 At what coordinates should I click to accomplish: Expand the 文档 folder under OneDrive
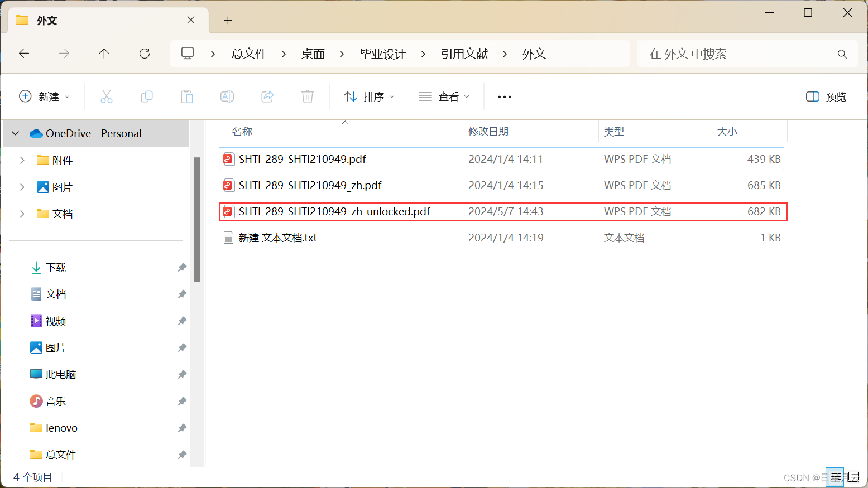click(x=22, y=214)
